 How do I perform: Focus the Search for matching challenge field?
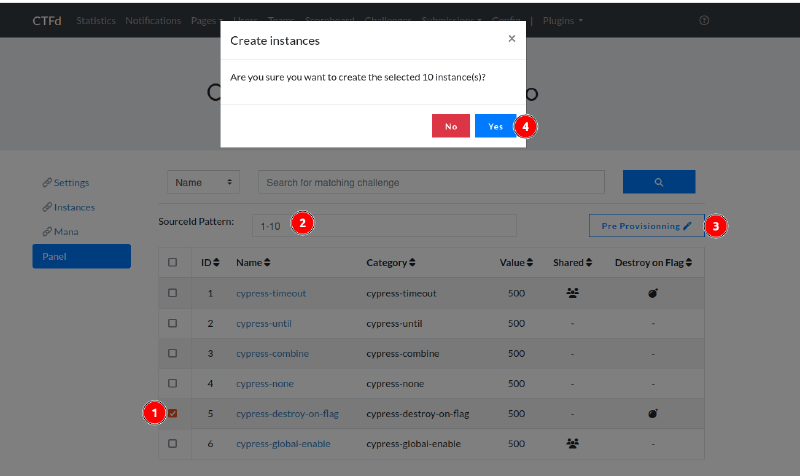pos(431,182)
